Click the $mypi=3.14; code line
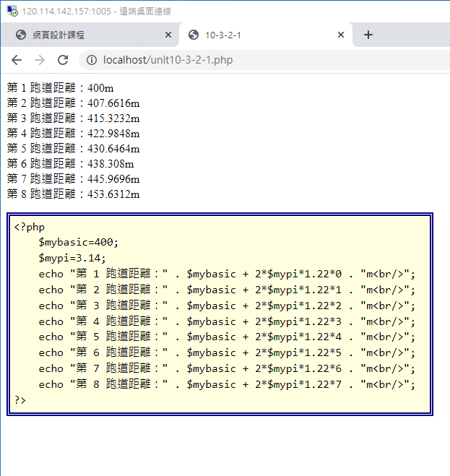450x476 pixels. tap(72, 258)
